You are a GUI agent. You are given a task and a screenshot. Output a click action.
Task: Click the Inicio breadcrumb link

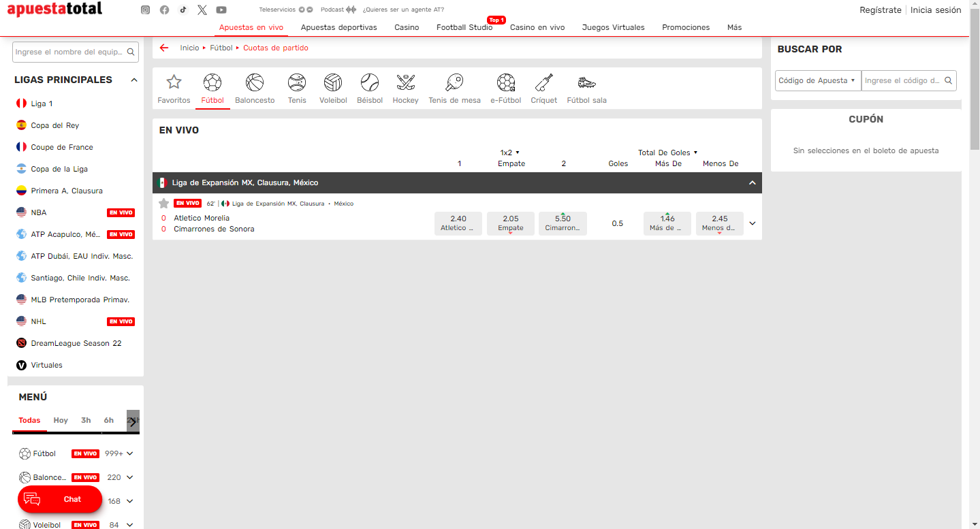coord(189,48)
